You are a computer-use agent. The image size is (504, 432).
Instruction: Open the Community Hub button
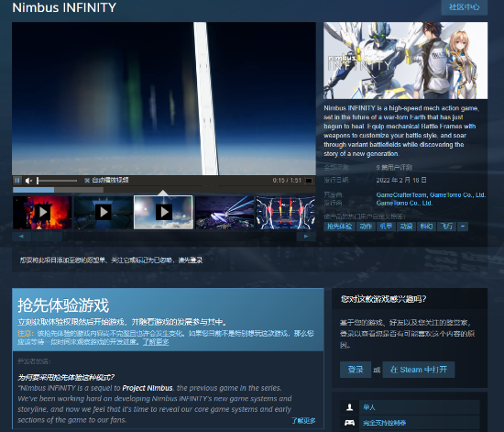pyautogui.click(x=465, y=7)
